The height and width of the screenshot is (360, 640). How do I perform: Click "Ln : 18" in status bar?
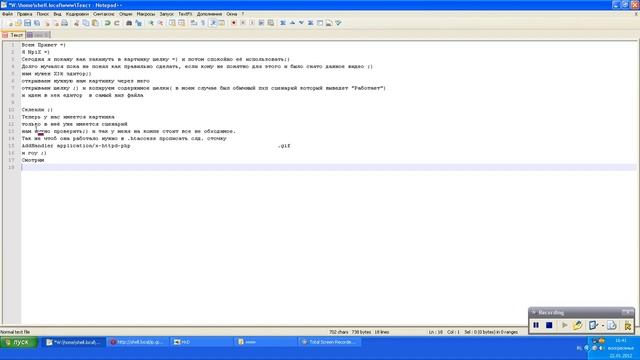point(436,332)
